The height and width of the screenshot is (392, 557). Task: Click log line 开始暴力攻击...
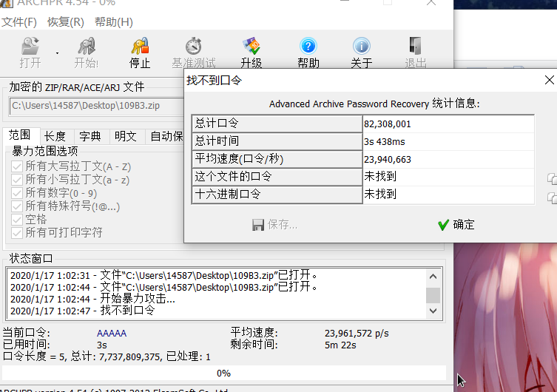tap(92, 299)
